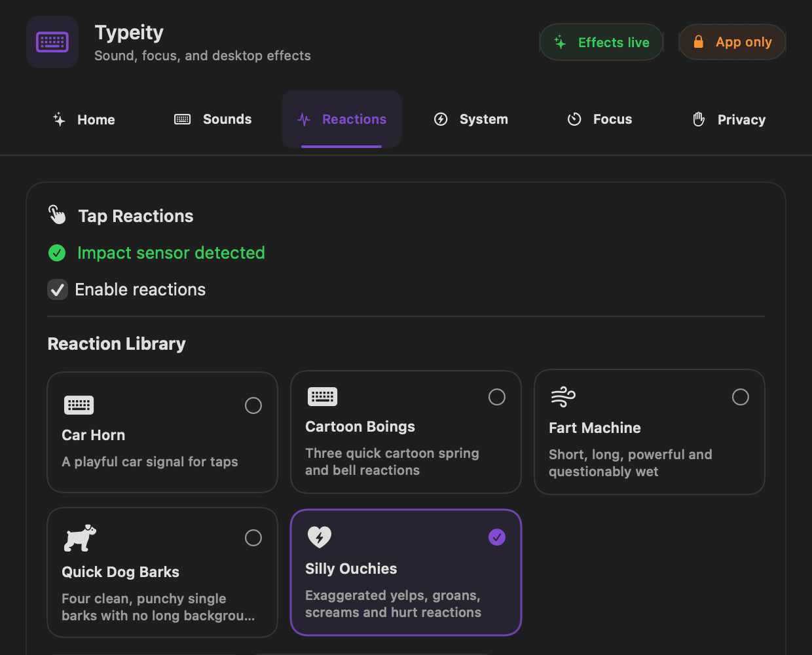
Task: Click the Privacy tab hand icon
Action: 699,119
